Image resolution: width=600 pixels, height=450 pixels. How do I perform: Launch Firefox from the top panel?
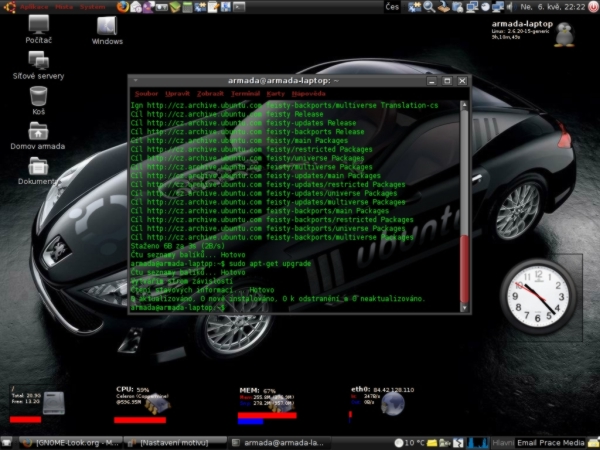pyautogui.click(x=122, y=7)
